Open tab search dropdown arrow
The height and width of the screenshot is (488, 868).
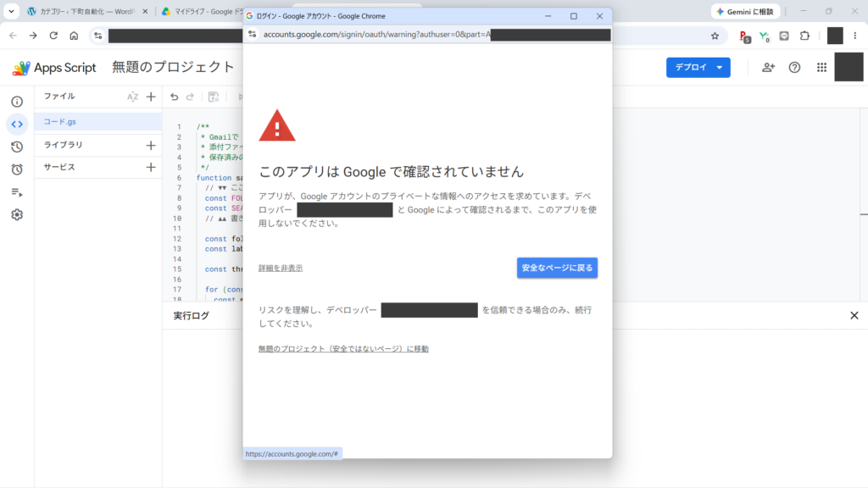[x=11, y=11]
